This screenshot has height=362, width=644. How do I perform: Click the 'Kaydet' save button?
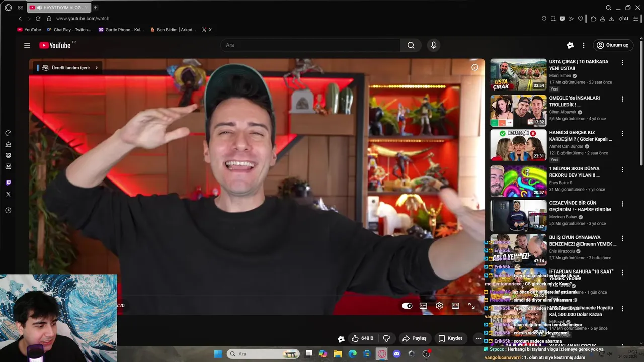pos(450,338)
